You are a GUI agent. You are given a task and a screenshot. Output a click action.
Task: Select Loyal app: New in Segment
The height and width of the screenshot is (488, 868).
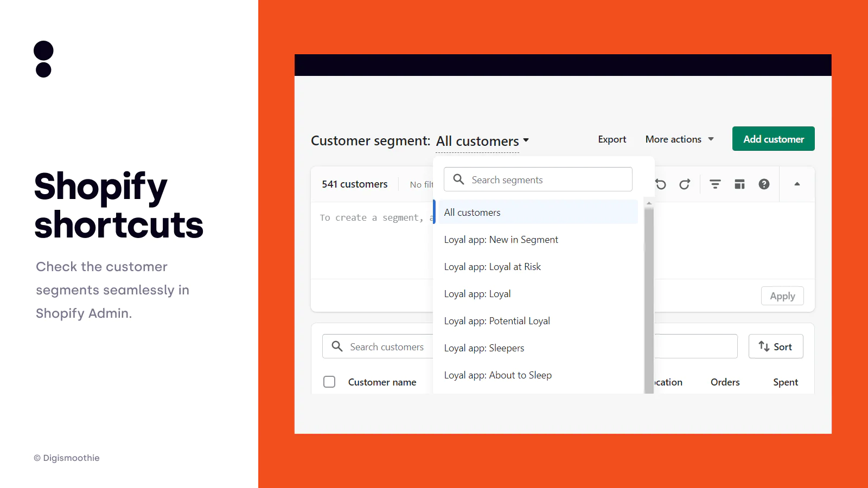[536, 240]
